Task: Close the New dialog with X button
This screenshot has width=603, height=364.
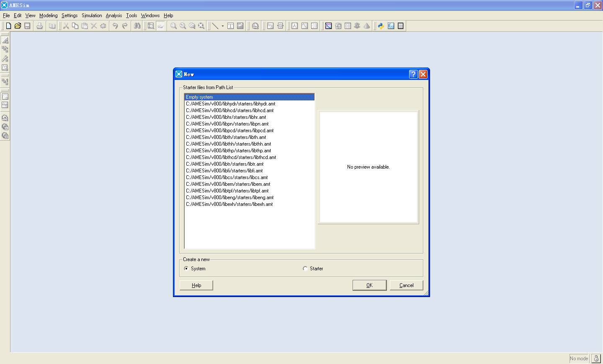Action: [x=423, y=74]
